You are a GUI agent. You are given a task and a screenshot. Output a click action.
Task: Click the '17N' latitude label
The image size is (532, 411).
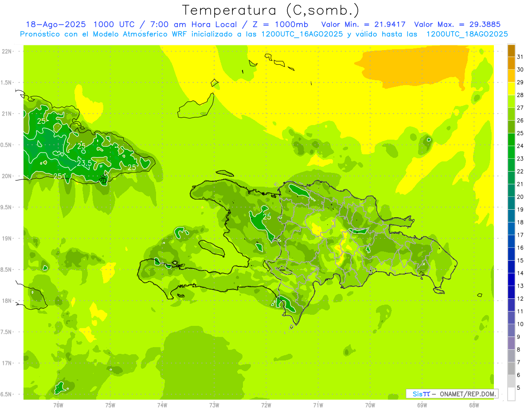click(7, 364)
